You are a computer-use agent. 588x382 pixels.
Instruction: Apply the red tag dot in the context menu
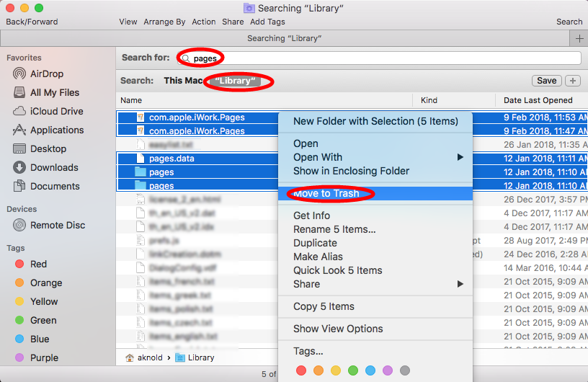click(301, 370)
